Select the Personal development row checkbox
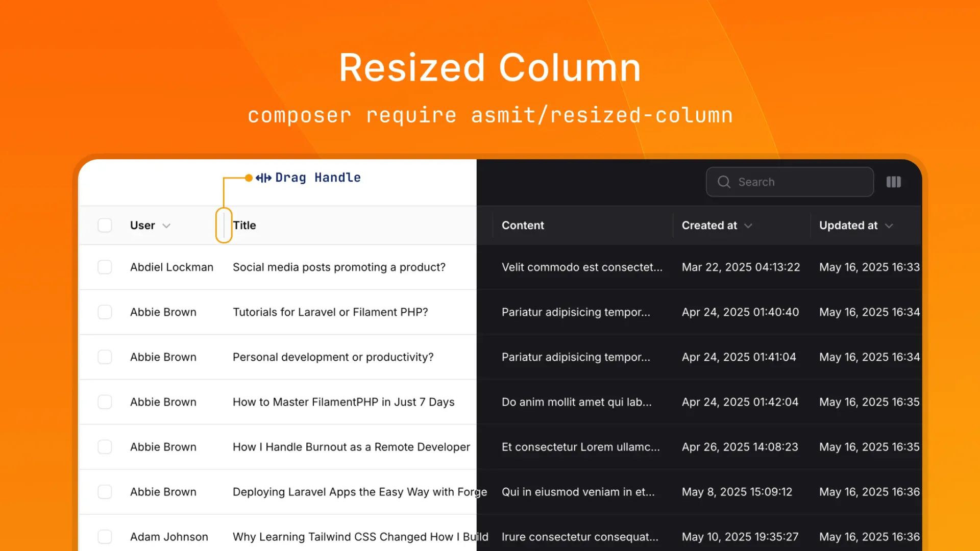 (105, 357)
